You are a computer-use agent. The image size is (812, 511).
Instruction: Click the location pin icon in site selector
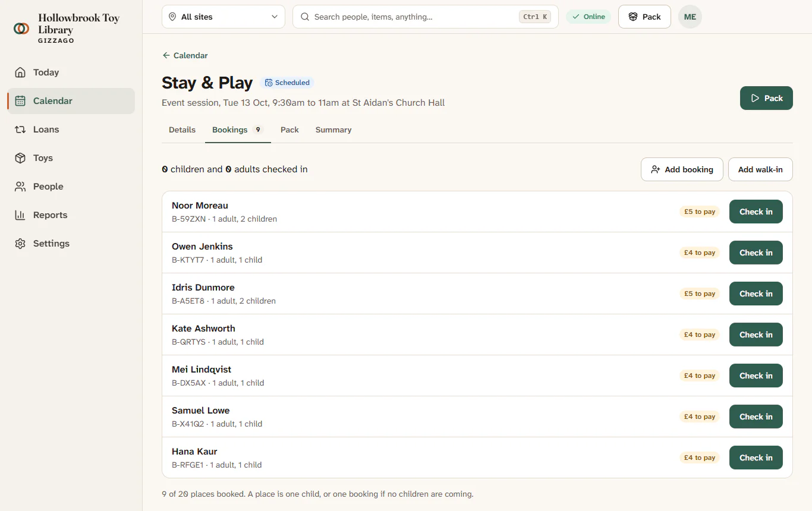click(172, 17)
